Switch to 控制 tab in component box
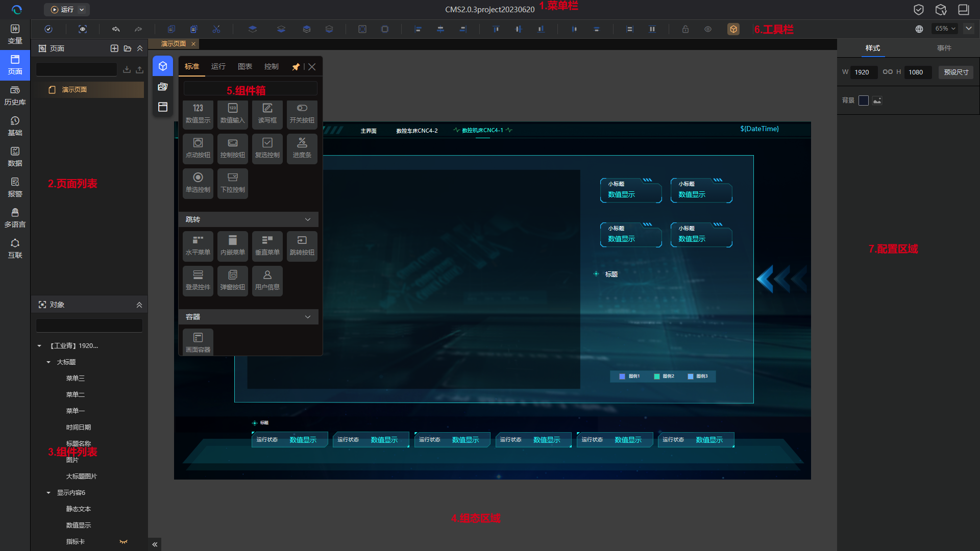This screenshot has height=551, width=980. 272,66
